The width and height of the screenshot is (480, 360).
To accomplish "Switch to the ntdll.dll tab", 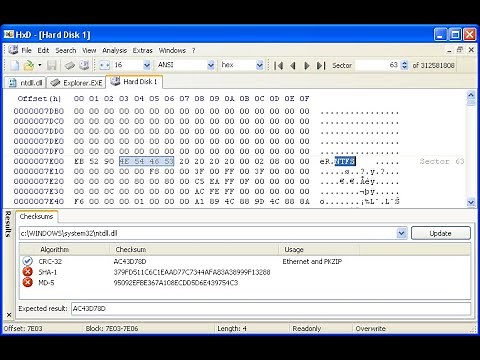I will point(26,83).
